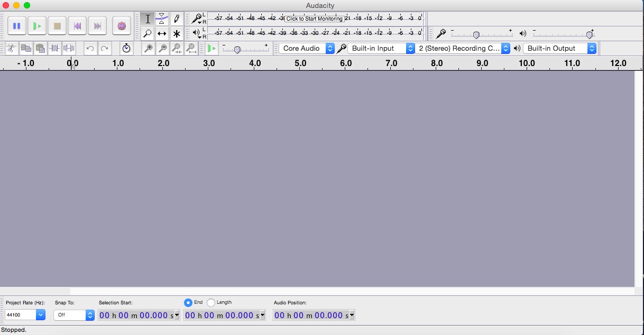This screenshot has height=335, width=644.
Task: Select the Draw (pencil) tool
Action: point(177,19)
